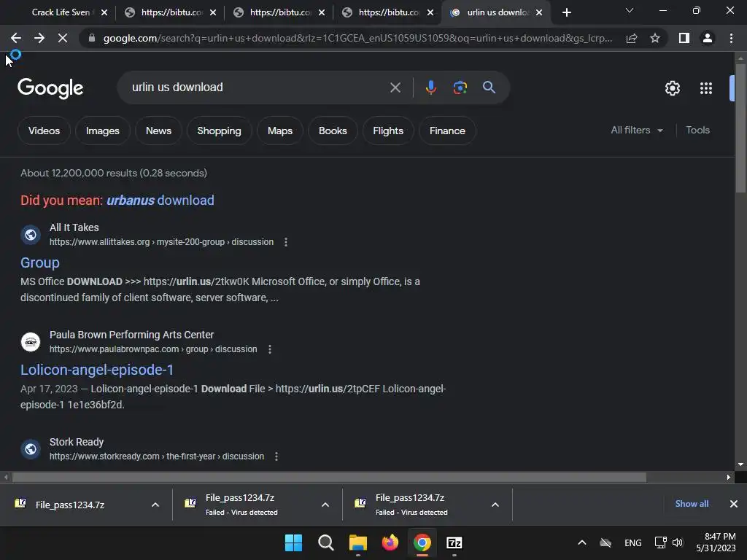This screenshot has width=747, height=560.
Task: Dismiss the downloads bar
Action: click(734, 504)
